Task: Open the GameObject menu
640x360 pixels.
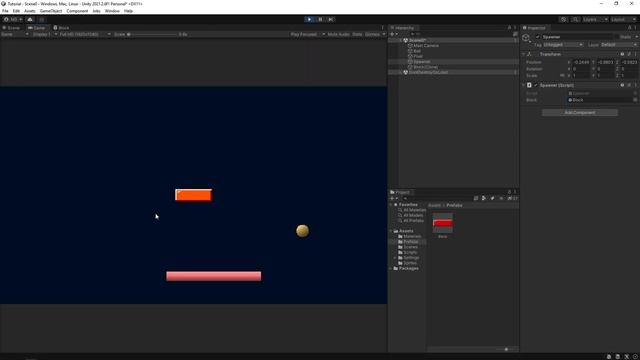Action: tap(51, 11)
